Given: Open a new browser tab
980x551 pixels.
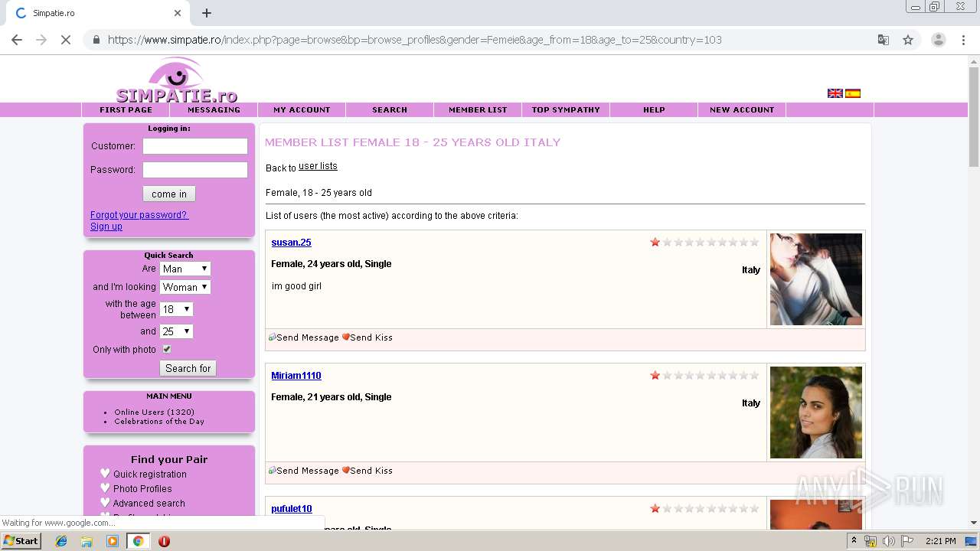Looking at the screenshot, I should pyautogui.click(x=207, y=13).
